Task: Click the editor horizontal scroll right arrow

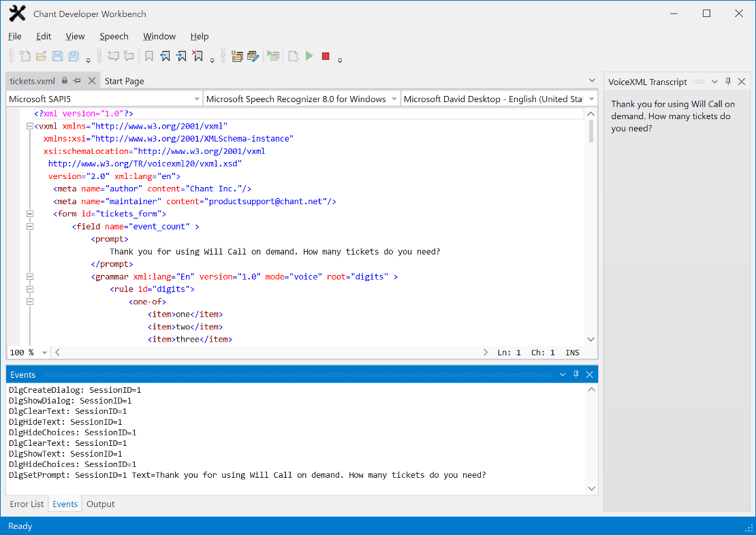Action: coord(485,353)
